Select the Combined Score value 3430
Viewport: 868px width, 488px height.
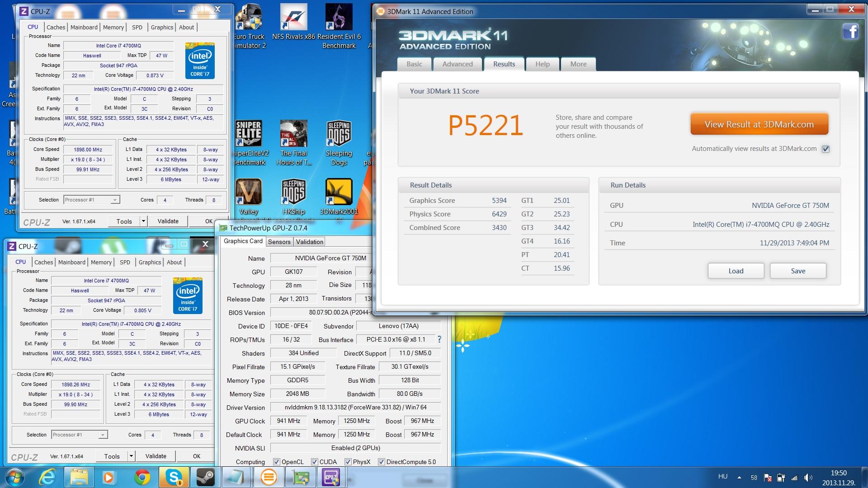pos(499,227)
